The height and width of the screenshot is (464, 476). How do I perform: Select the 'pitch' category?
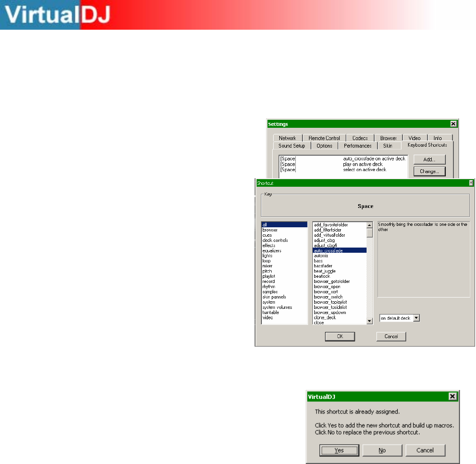pos(284,271)
